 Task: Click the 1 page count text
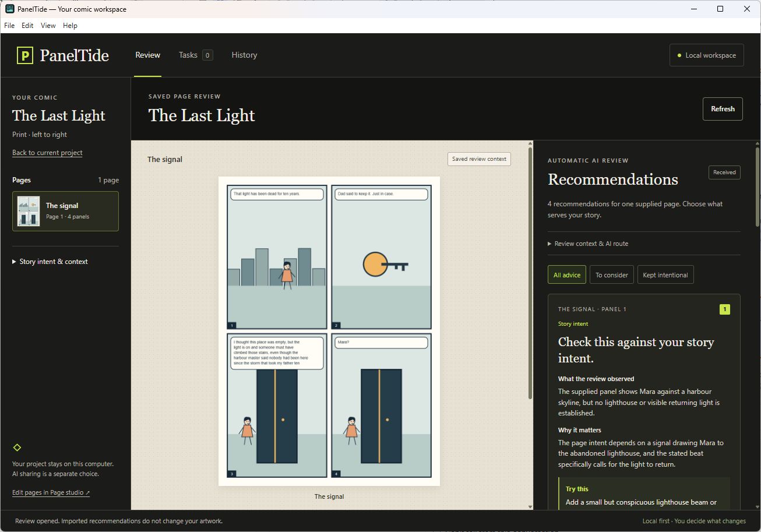click(108, 180)
